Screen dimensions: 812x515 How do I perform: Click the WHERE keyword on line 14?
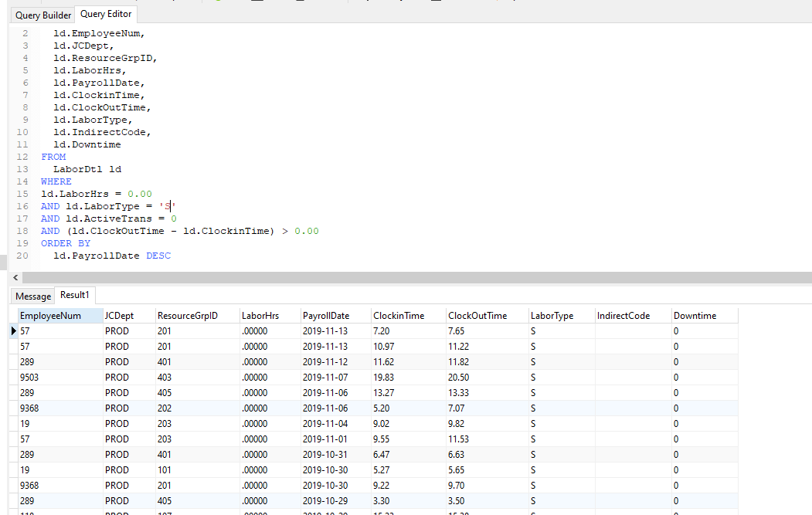[56, 181]
